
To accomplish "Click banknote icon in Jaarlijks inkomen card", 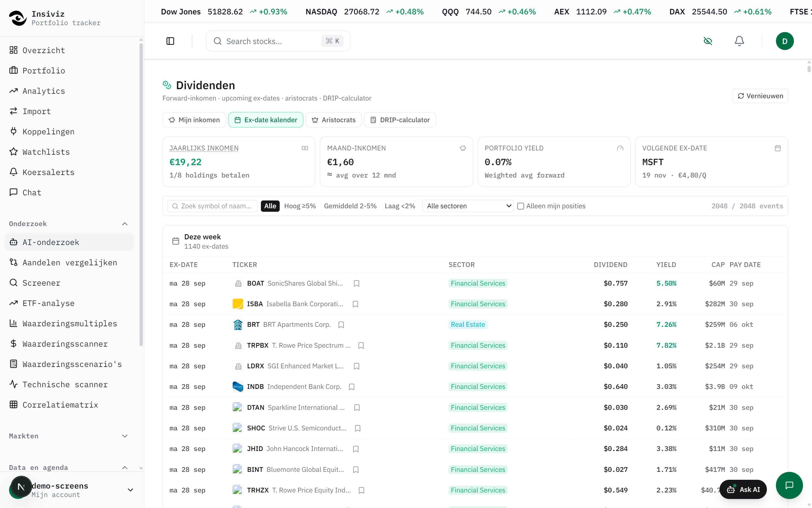I will (305, 148).
